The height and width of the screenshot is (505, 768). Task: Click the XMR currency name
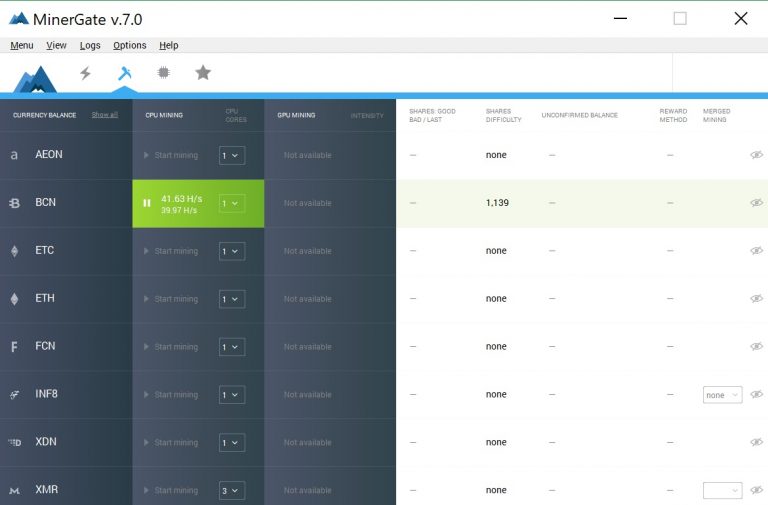pyautogui.click(x=47, y=489)
